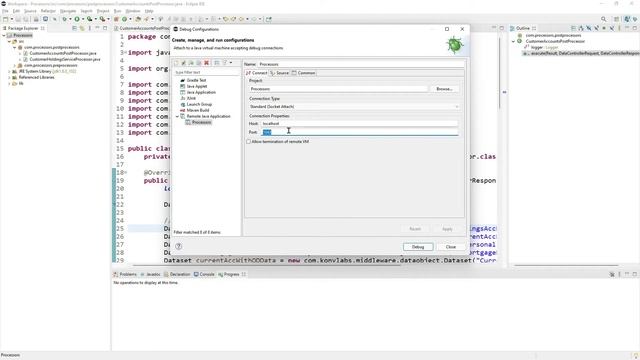Screen dimensions: 640x360
Task: Select the Connect tab in the dialog
Action: pyautogui.click(x=256, y=73)
